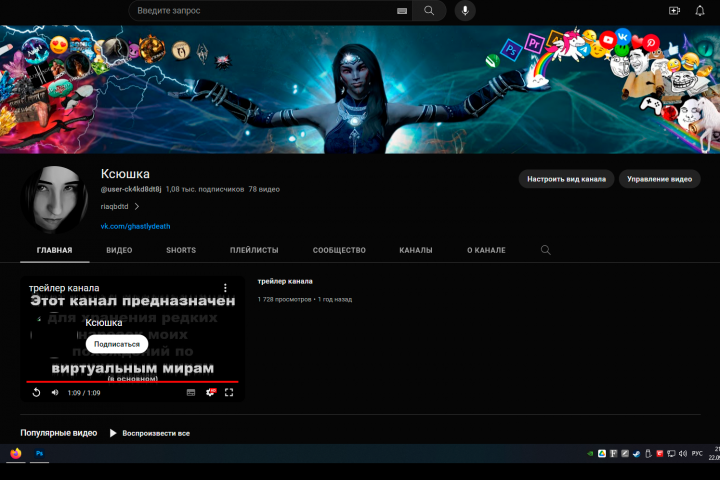720x480 pixels.
Task: Click the search magnifier button
Action: [429, 11]
